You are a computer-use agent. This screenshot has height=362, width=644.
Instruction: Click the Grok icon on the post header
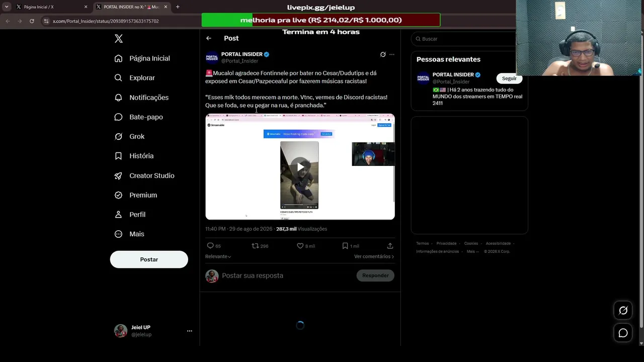click(x=383, y=54)
